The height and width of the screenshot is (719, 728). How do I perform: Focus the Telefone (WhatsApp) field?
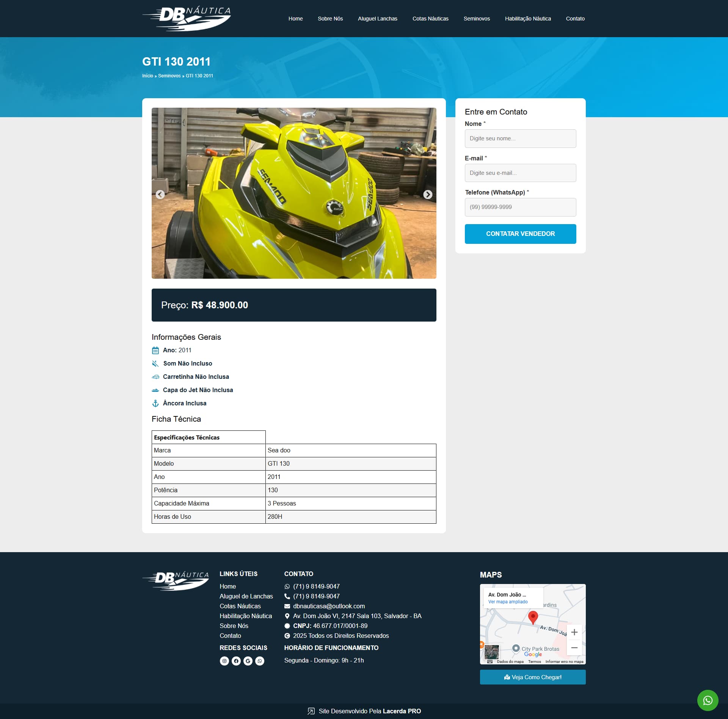click(520, 207)
